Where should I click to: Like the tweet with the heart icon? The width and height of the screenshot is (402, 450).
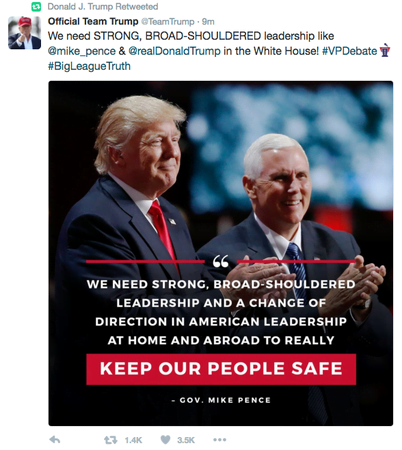165,440
